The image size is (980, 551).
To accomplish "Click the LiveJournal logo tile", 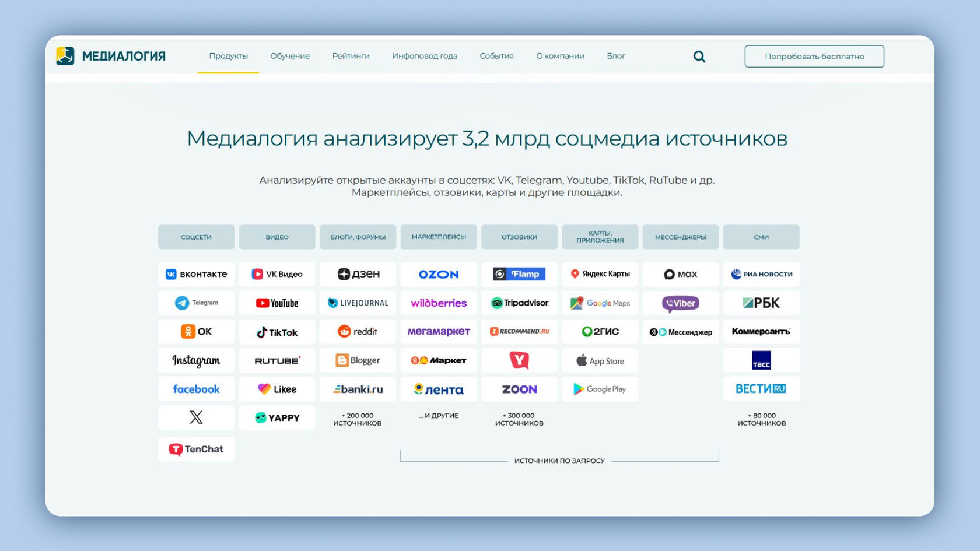I will coord(358,303).
